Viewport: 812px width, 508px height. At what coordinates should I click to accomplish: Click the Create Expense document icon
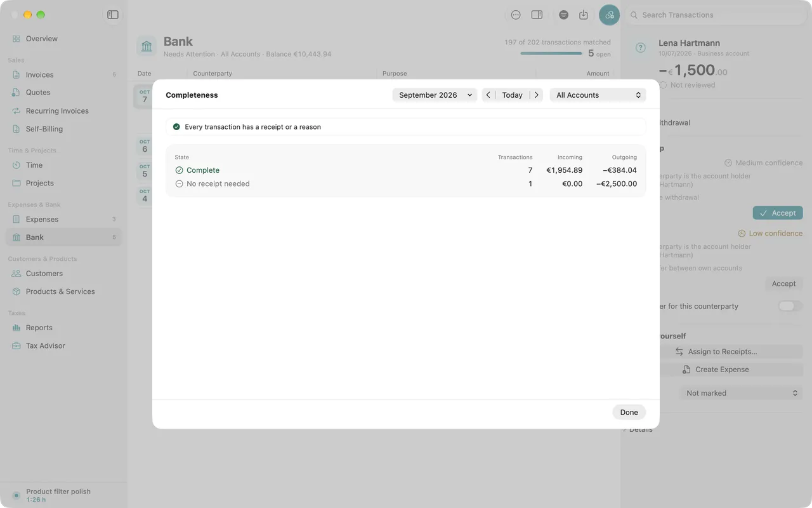(x=686, y=370)
